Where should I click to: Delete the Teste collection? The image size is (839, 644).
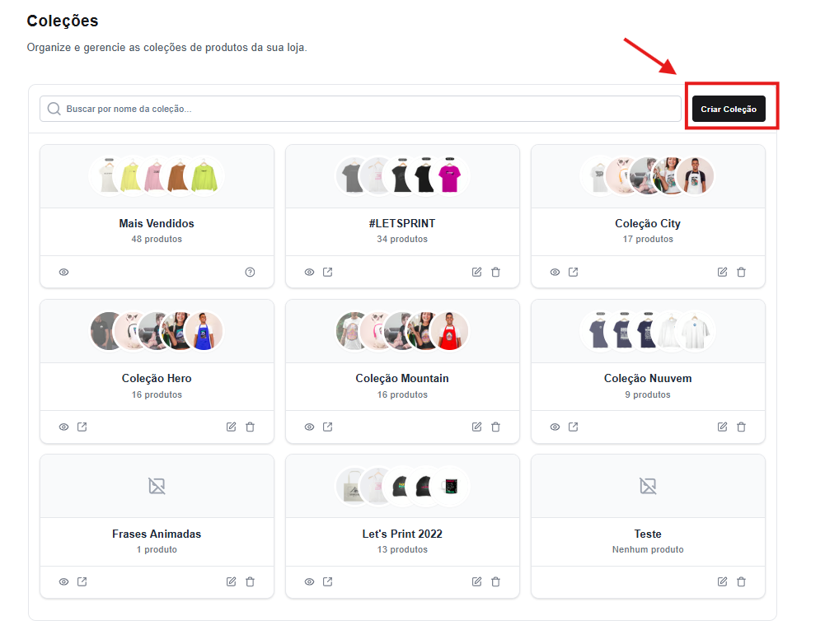pos(741,581)
